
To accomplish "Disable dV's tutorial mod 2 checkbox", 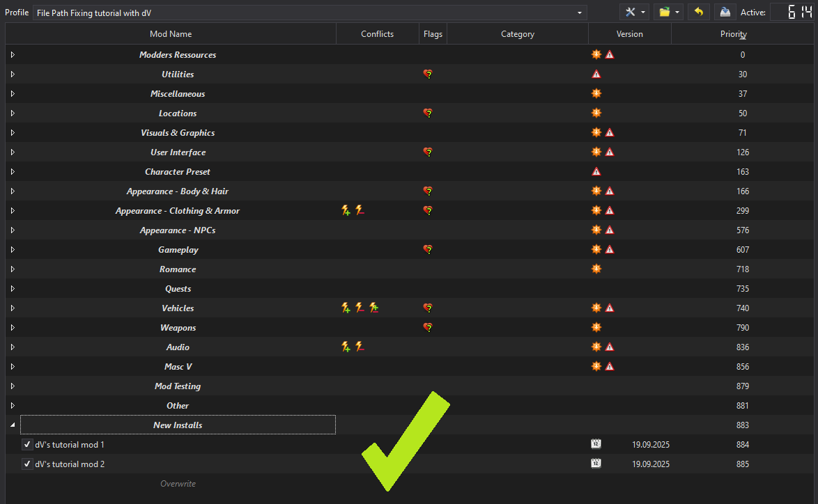I will (27, 464).
